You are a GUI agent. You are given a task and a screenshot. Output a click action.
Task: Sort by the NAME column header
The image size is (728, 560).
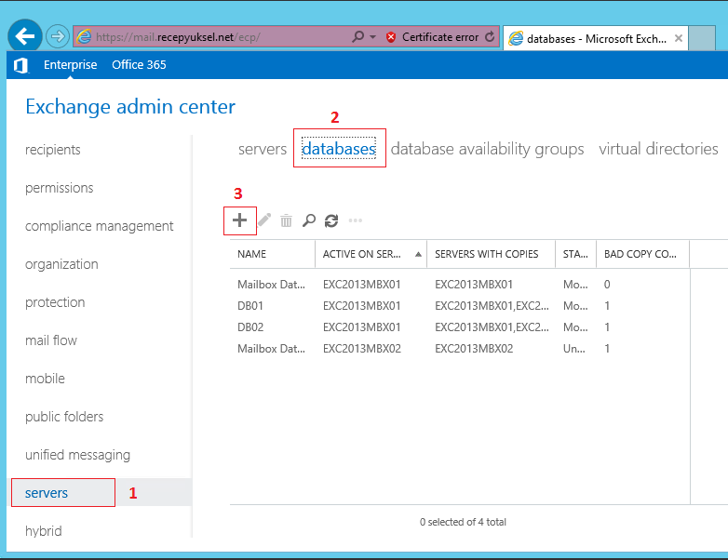[273, 254]
